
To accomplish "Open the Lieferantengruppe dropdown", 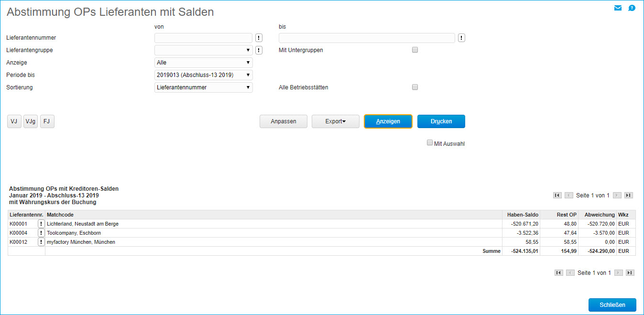I will (204, 50).
